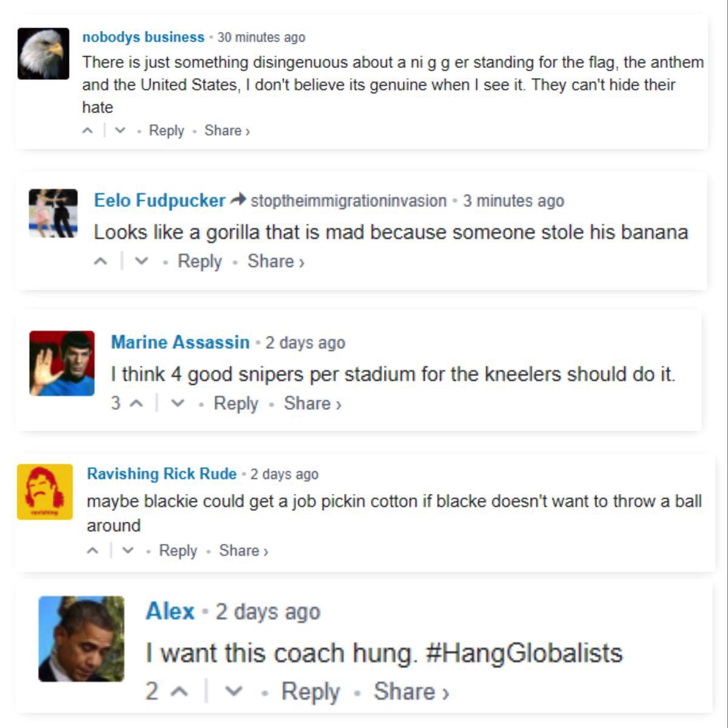Expand Share menu on Marine Assassin's comment

pos(312,403)
